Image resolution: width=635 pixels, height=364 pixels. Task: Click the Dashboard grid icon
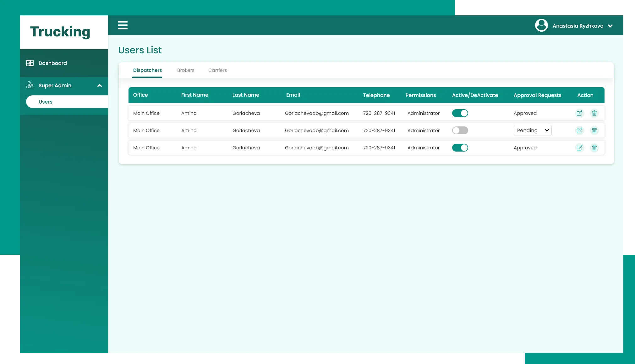point(30,63)
